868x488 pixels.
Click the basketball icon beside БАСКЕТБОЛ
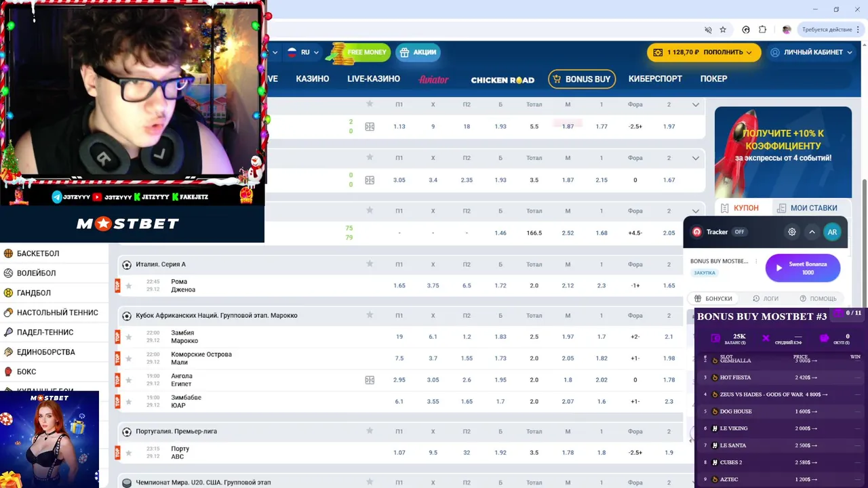click(x=8, y=253)
